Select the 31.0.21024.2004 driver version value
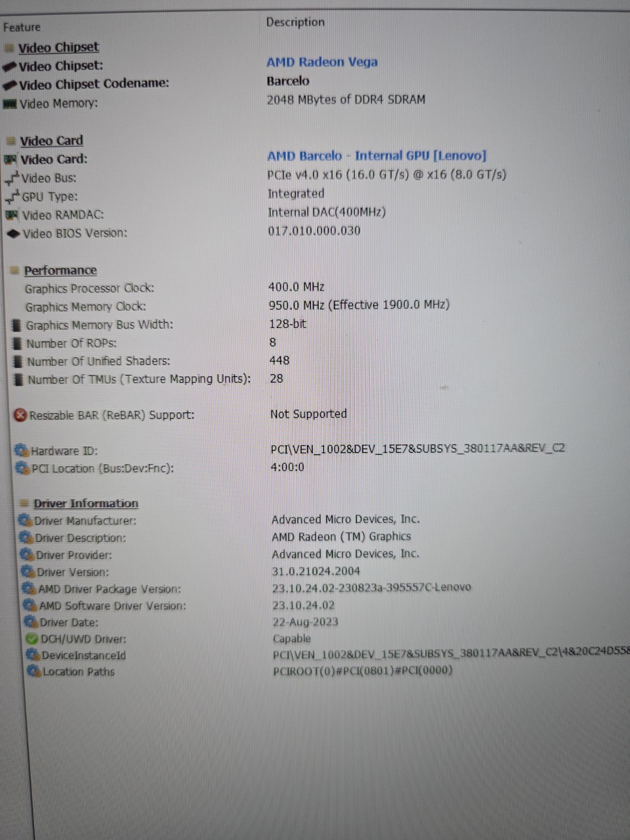The image size is (630, 840). pyautogui.click(x=316, y=571)
